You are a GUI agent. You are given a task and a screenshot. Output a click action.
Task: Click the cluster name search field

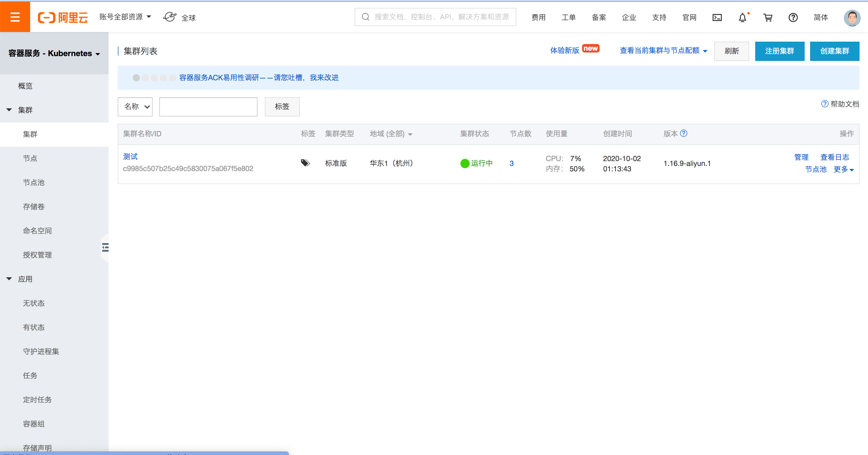(x=208, y=107)
